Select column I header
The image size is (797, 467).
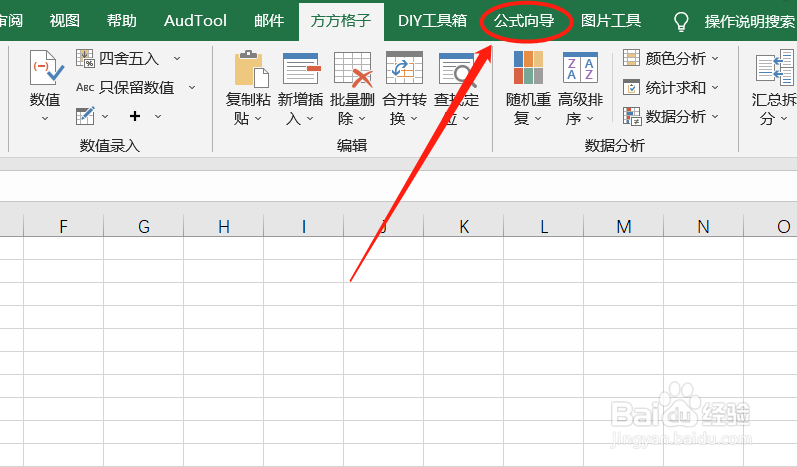[x=303, y=226]
